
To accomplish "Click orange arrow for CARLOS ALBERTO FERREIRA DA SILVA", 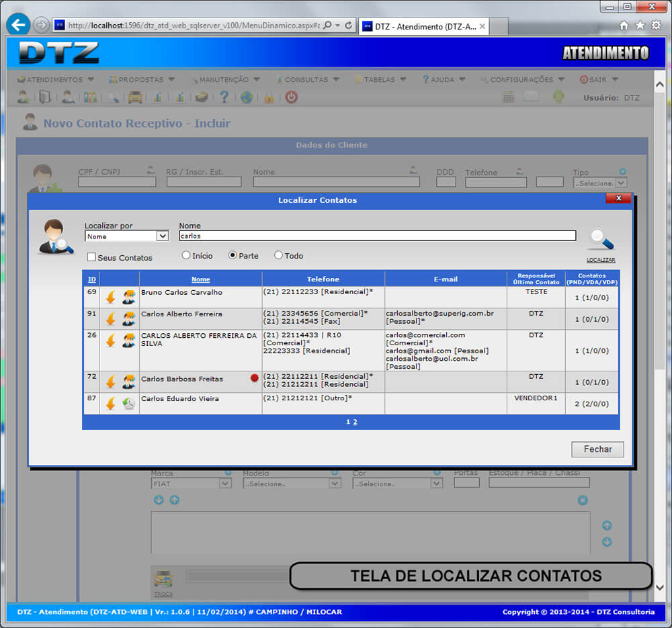I will coord(111,341).
